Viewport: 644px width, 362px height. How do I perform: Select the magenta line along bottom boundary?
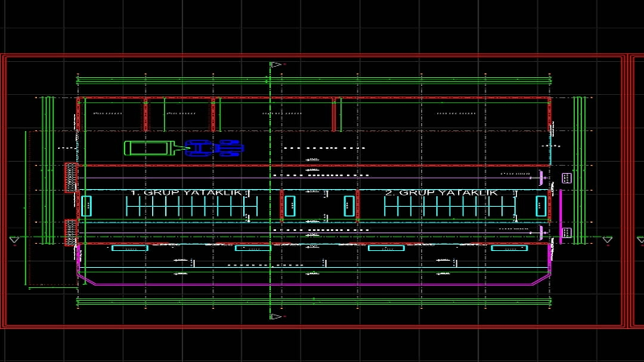click(314, 285)
